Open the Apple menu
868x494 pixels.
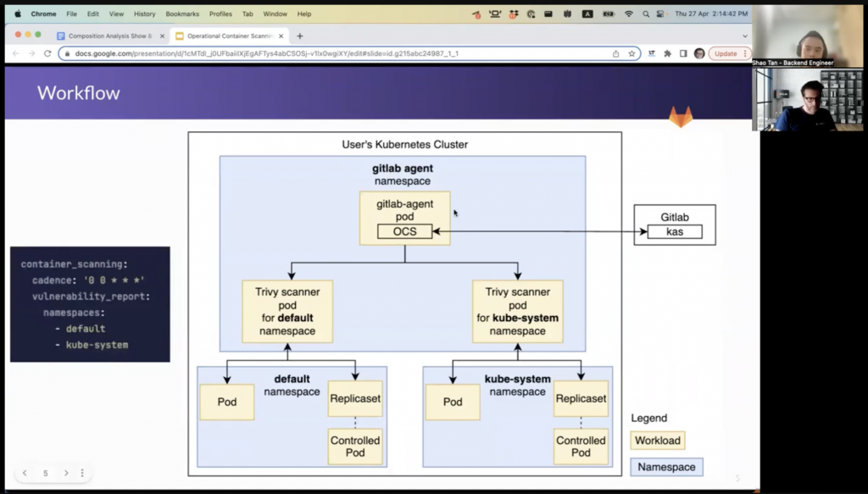pyautogui.click(x=18, y=14)
